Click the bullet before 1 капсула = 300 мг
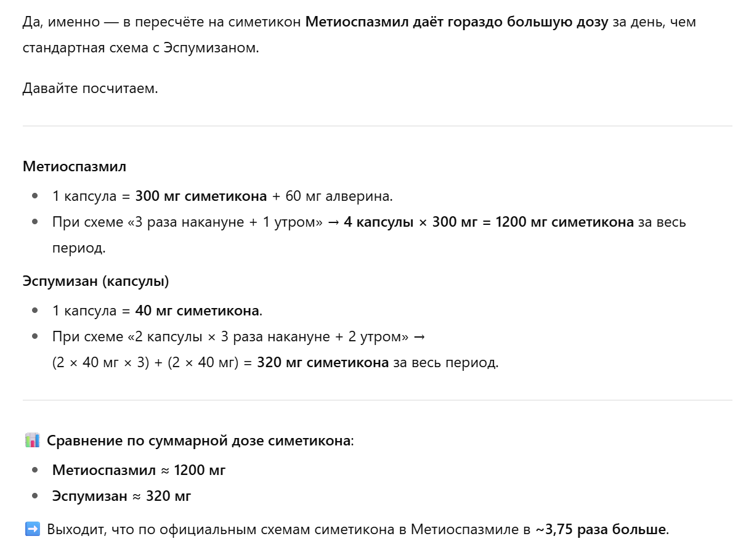 coord(35,196)
